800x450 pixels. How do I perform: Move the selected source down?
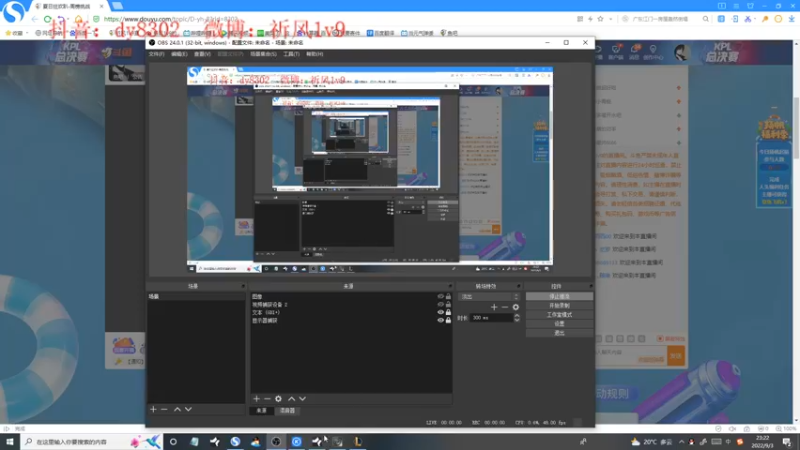pyautogui.click(x=303, y=398)
